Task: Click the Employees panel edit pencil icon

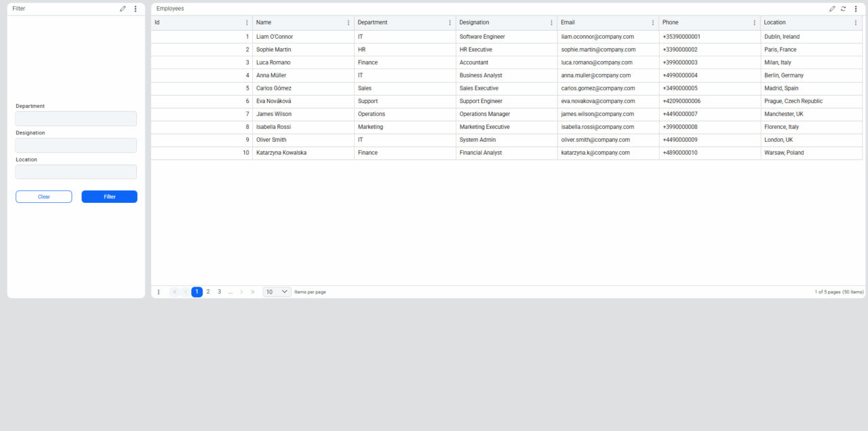Action: tap(832, 9)
